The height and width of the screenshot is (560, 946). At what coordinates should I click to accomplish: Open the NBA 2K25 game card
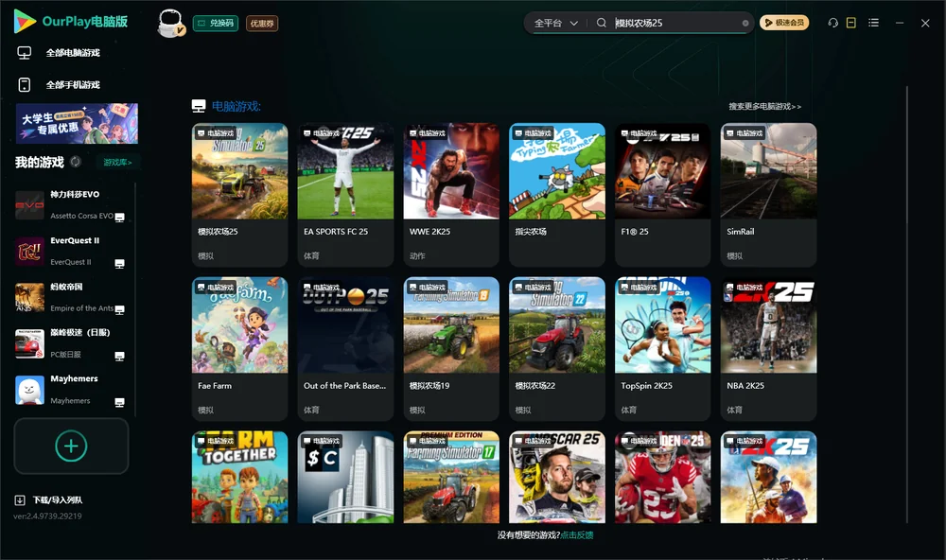[768, 349]
